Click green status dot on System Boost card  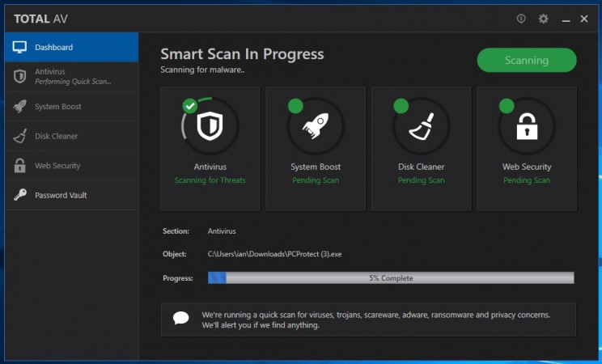pos(295,106)
